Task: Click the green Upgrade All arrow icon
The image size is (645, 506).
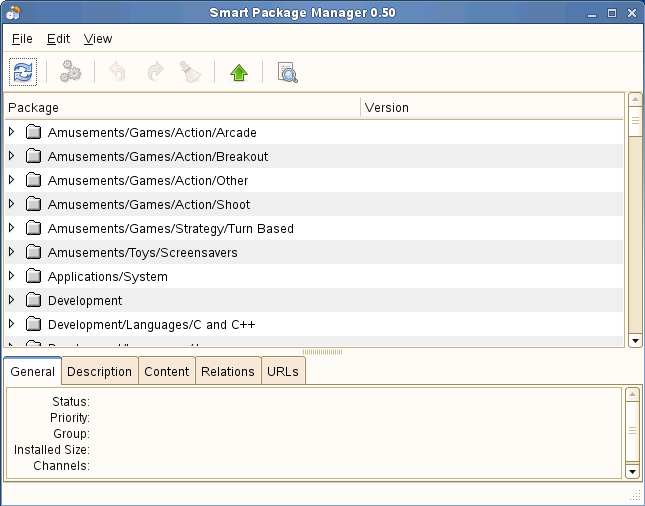Action: pyautogui.click(x=239, y=72)
